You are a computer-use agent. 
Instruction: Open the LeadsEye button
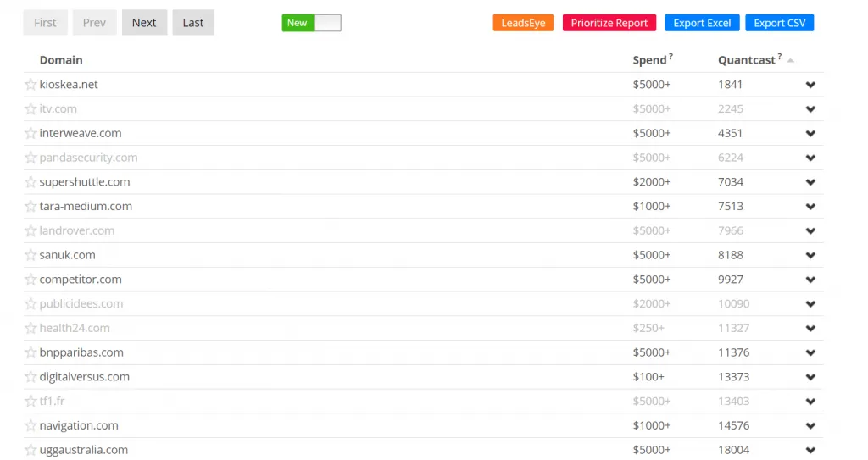523,23
